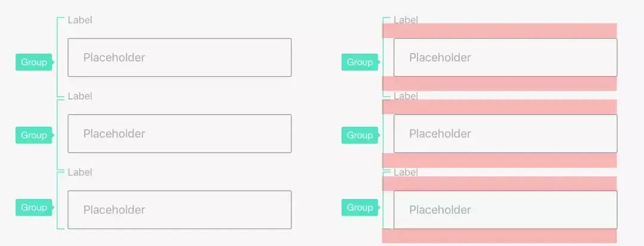Click the second Group tag in the left form
The image size is (644, 246).
point(34,135)
